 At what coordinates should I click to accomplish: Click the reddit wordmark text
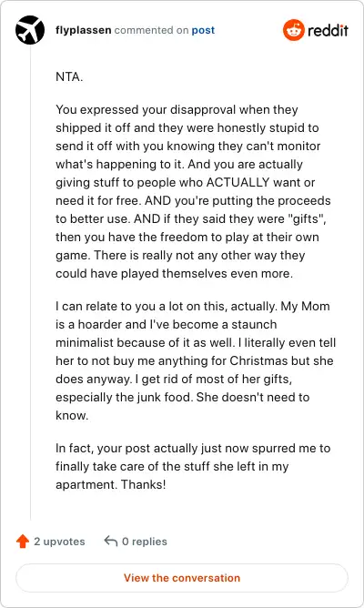coord(328,30)
